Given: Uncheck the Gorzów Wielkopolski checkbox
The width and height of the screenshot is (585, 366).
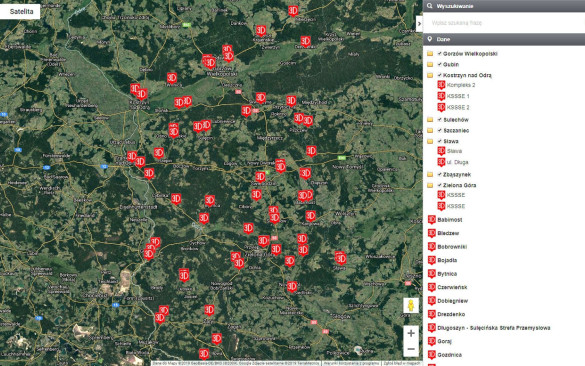Looking at the screenshot, I should point(439,53).
